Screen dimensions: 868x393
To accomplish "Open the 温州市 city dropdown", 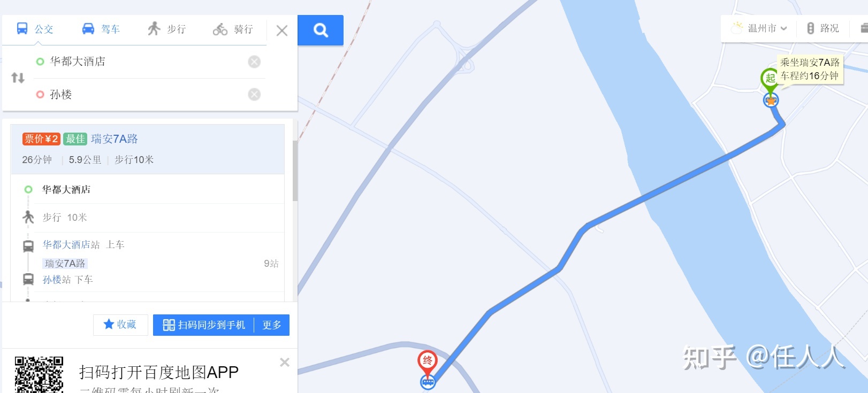I will 760,28.
